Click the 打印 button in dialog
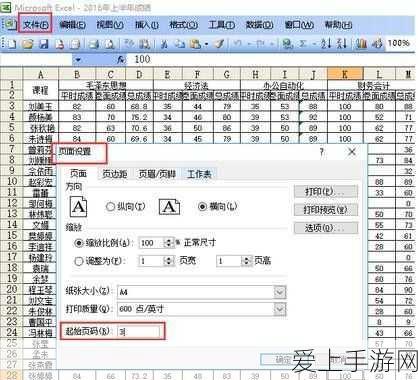Image resolution: width=418 pixels, height=380 pixels. [x=326, y=192]
